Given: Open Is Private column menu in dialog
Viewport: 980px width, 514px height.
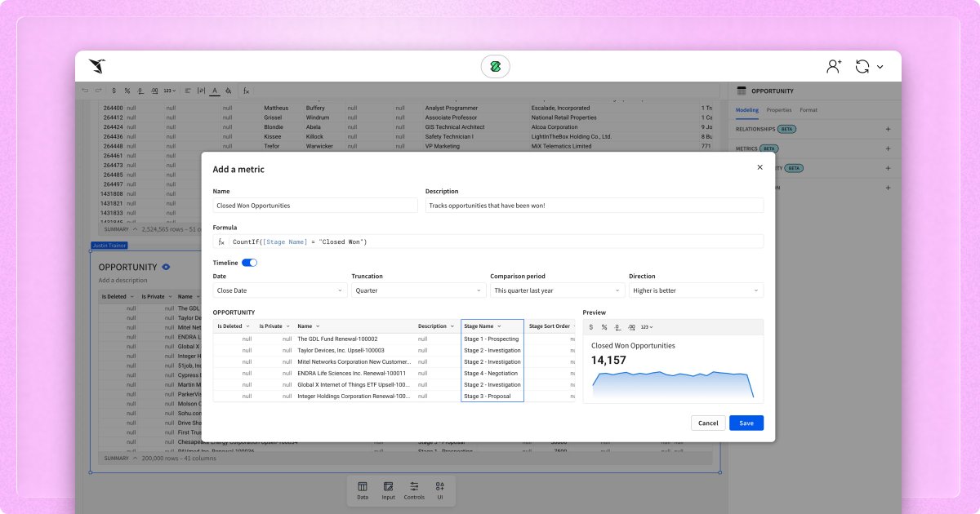Looking at the screenshot, I should [x=287, y=326].
